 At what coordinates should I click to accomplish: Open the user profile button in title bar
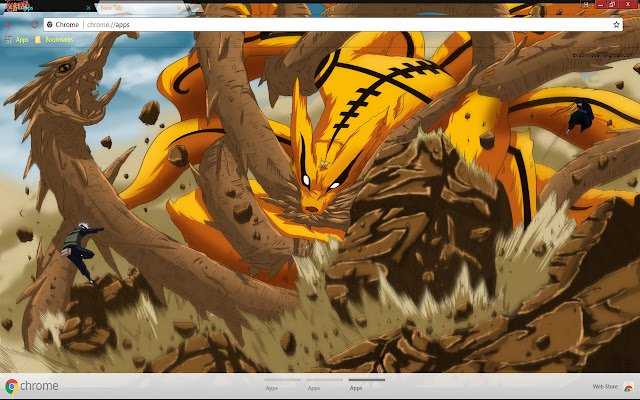(x=586, y=4)
